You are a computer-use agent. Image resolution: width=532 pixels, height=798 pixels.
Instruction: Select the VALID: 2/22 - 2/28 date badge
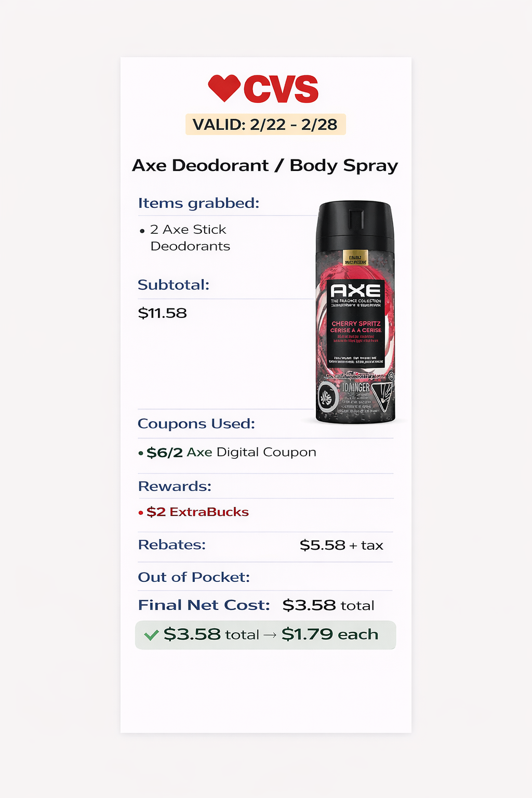[x=265, y=125]
